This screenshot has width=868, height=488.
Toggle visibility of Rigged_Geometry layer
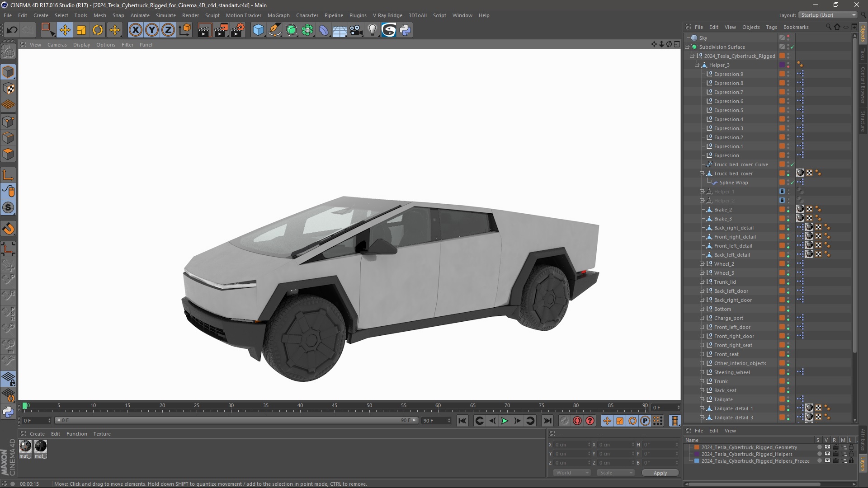click(827, 447)
